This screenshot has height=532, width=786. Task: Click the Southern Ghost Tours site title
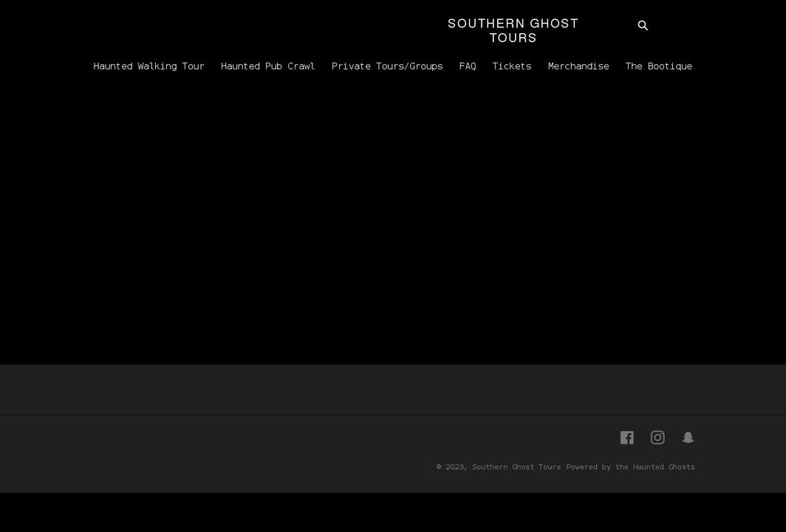click(x=513, y=30)
